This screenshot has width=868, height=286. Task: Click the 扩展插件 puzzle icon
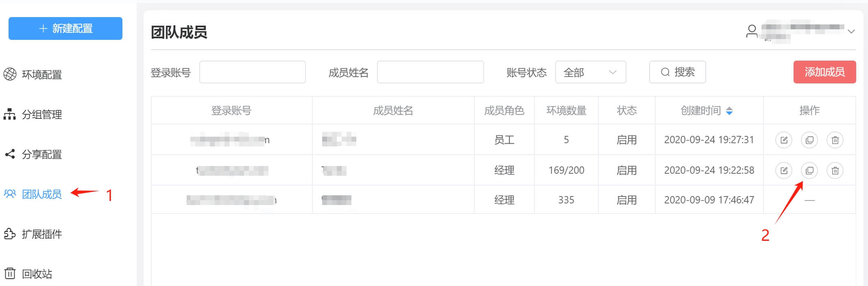[x=10, y=234]
